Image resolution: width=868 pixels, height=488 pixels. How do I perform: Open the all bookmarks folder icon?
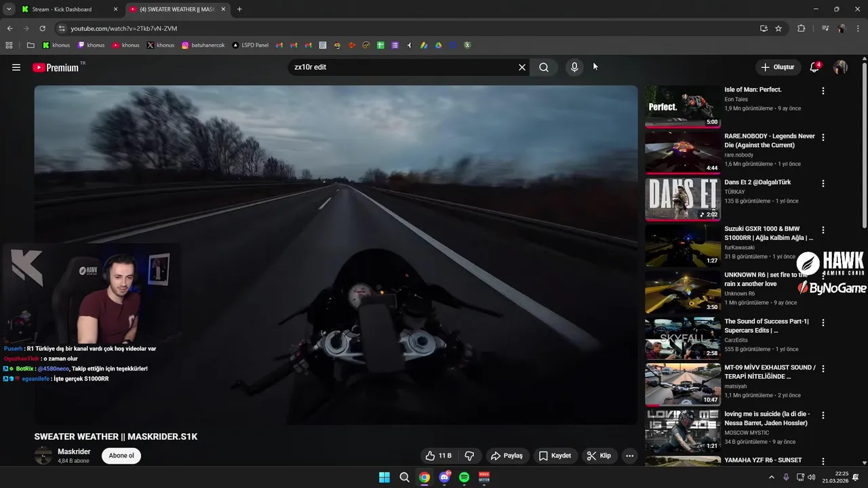pyautogui.click(x=31, y=45)
